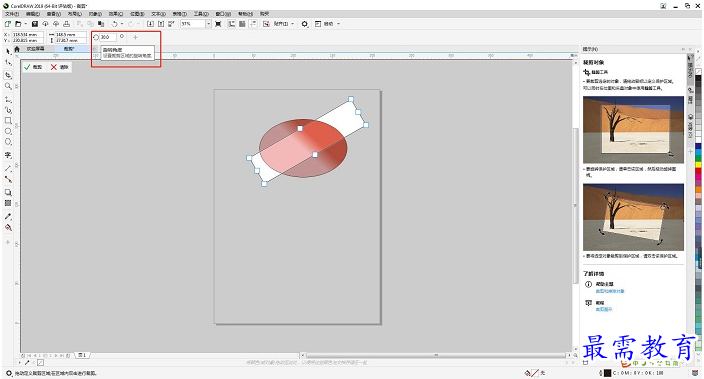Select the Polygon tool
704x379 pixels.
click(8, 142)
